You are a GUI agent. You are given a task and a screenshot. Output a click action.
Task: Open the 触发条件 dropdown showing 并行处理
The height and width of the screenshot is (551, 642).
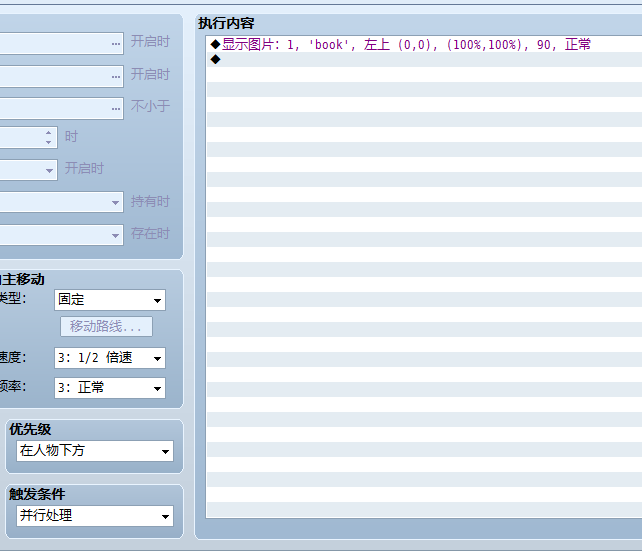(95, 516)
